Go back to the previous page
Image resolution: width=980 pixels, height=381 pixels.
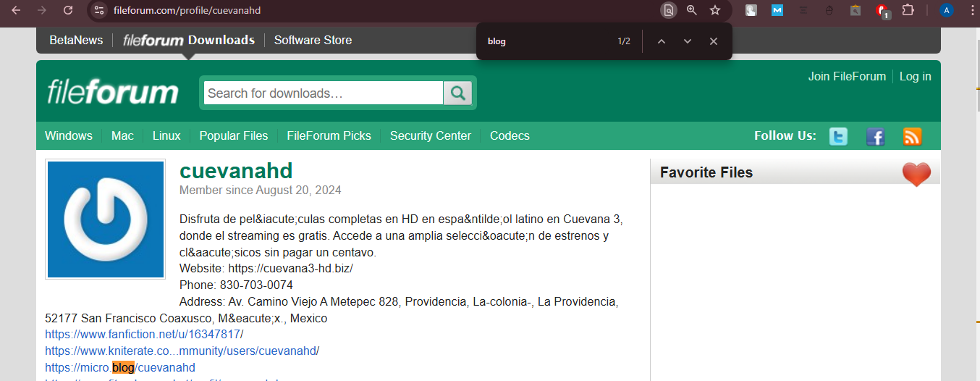[16, 10]
